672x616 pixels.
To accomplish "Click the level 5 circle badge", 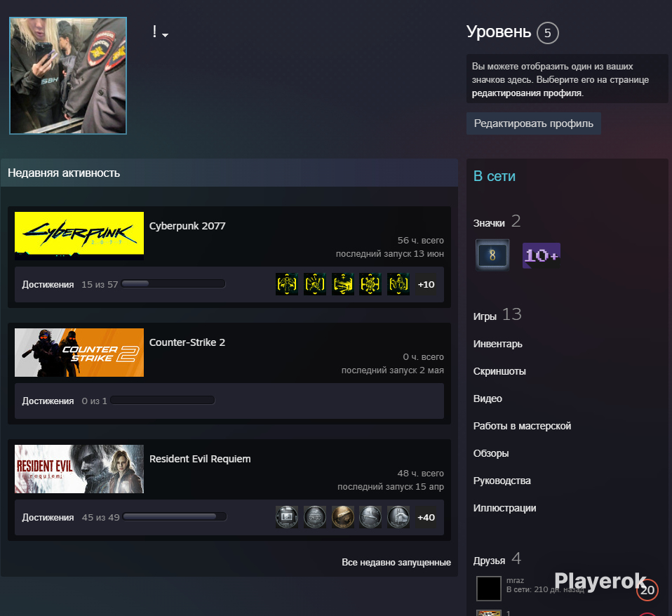I will 547,33.
